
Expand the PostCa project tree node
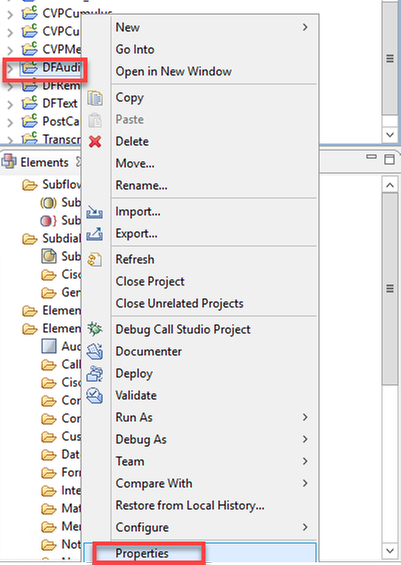click(x=10, y=122)
